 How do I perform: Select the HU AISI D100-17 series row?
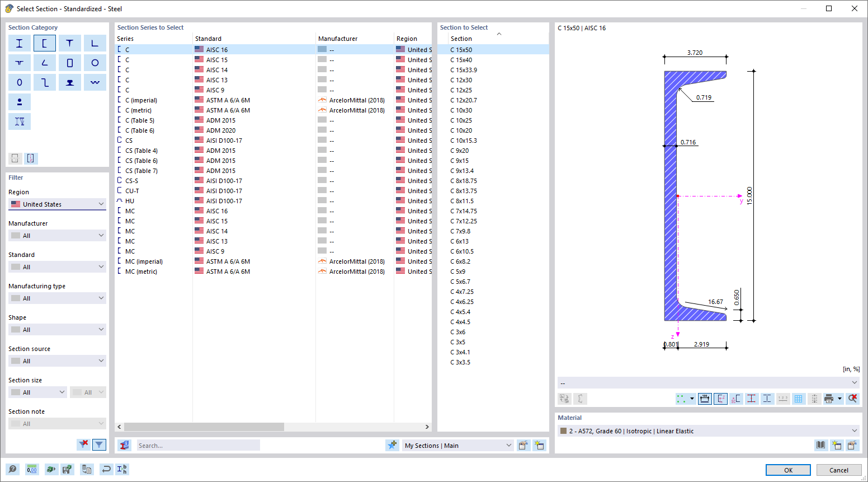coord(273,201)
